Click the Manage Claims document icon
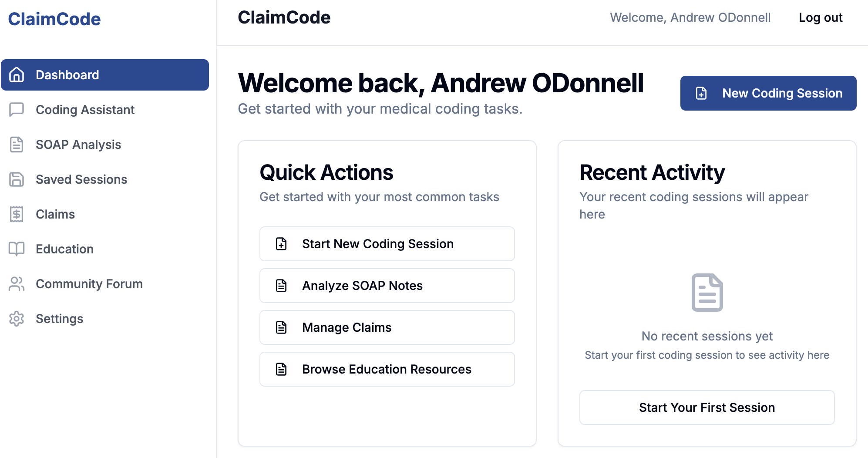Image resolution: width=868 pixels, height=458 pixels. [x=281, y=327]
